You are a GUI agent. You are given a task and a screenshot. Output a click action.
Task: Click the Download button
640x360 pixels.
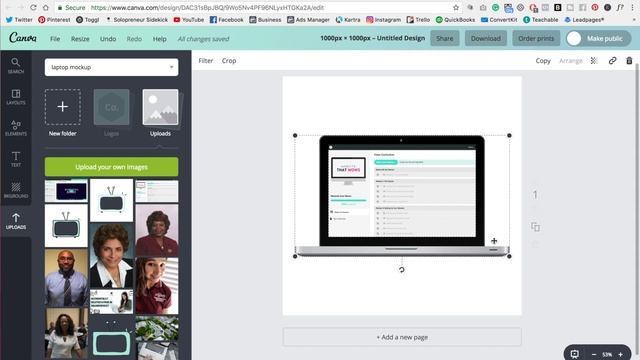(x=486, y=38)
